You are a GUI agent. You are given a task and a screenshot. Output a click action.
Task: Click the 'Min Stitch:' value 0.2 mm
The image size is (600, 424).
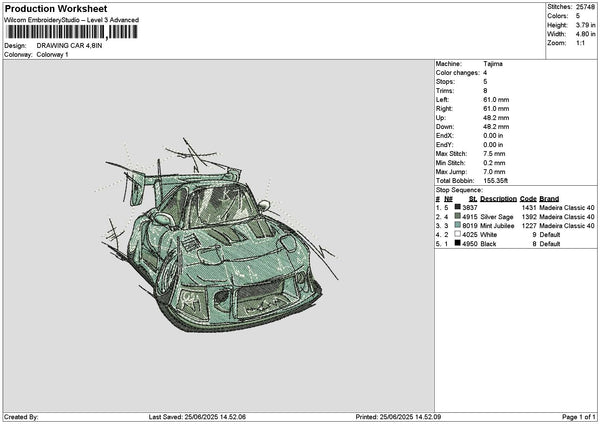coord(494,163)
